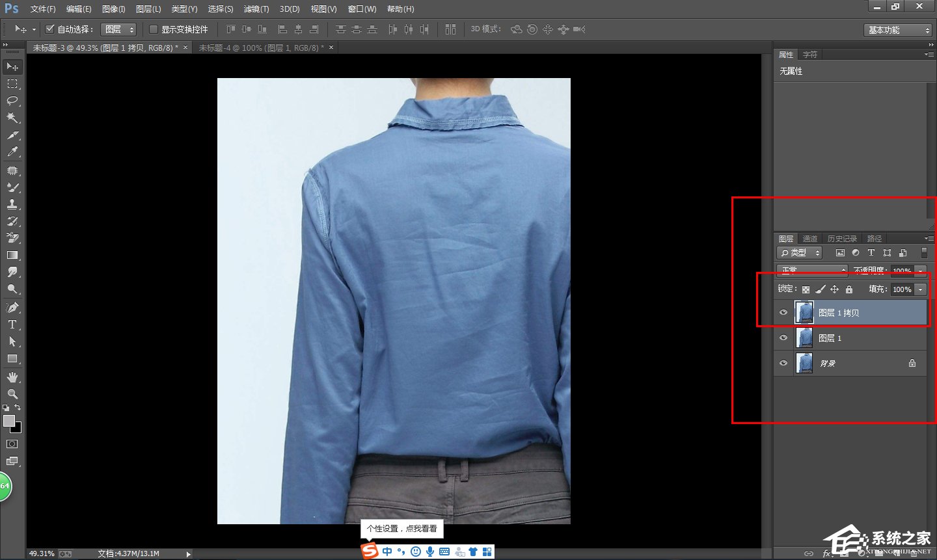Uncheck 自动选择 in options bar
The width and height of the screenshot is (937, 560).
[x=50, y=29]
